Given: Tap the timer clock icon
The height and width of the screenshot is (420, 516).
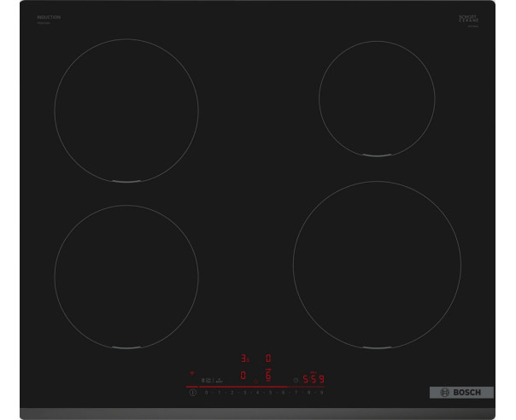Looking at the screenshot, I should (296, 380).
